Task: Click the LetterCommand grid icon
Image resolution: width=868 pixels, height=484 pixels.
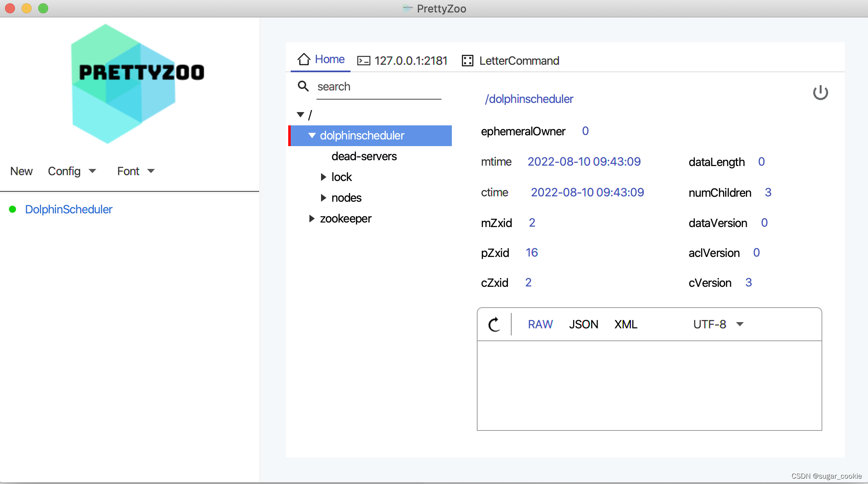Action: point(468,61)
